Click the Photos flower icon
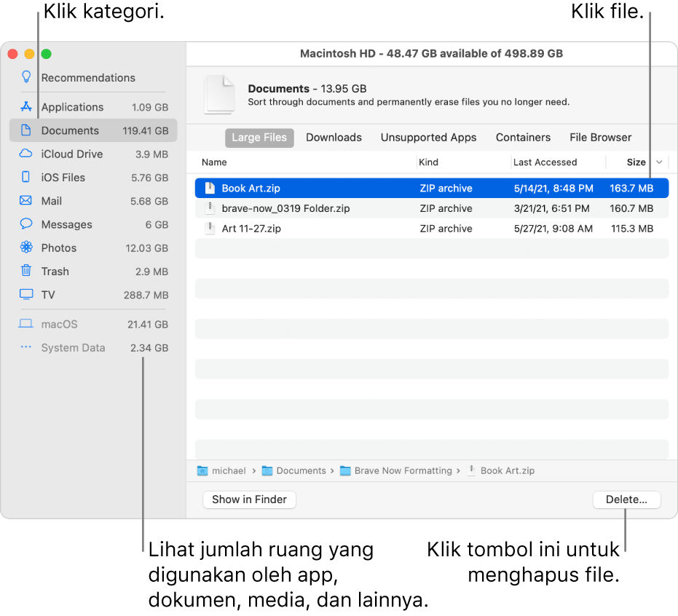 click(x=26, y=248)
